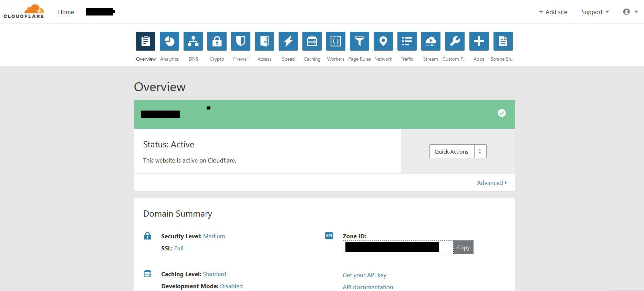The width and height of the screenshot is (644, 291).
Task: Open the Apps plus icon
Action: point(479,41)
